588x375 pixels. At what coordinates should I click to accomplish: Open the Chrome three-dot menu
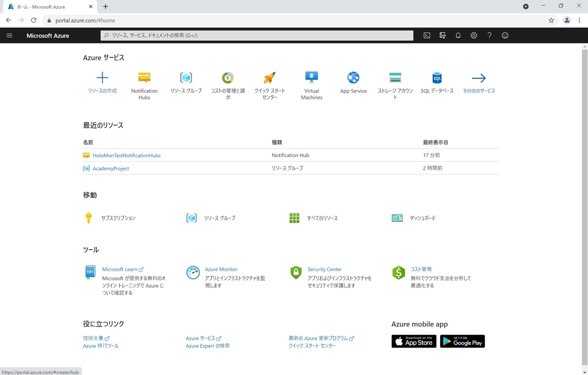point(580,20)
